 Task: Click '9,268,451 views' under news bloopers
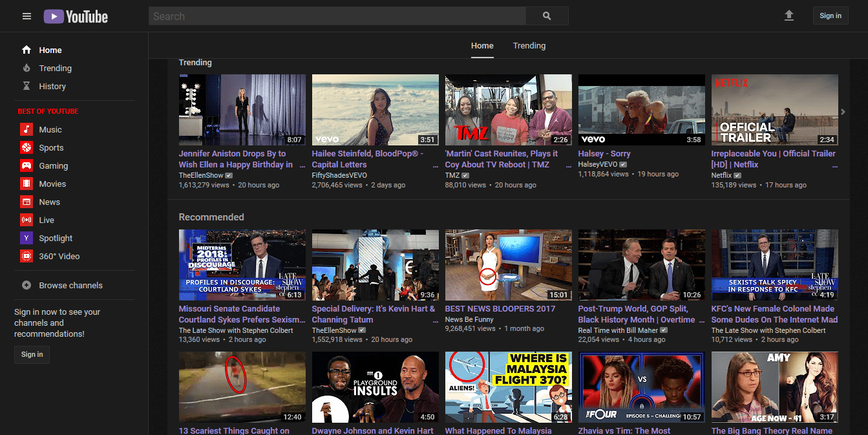[471, 328]
